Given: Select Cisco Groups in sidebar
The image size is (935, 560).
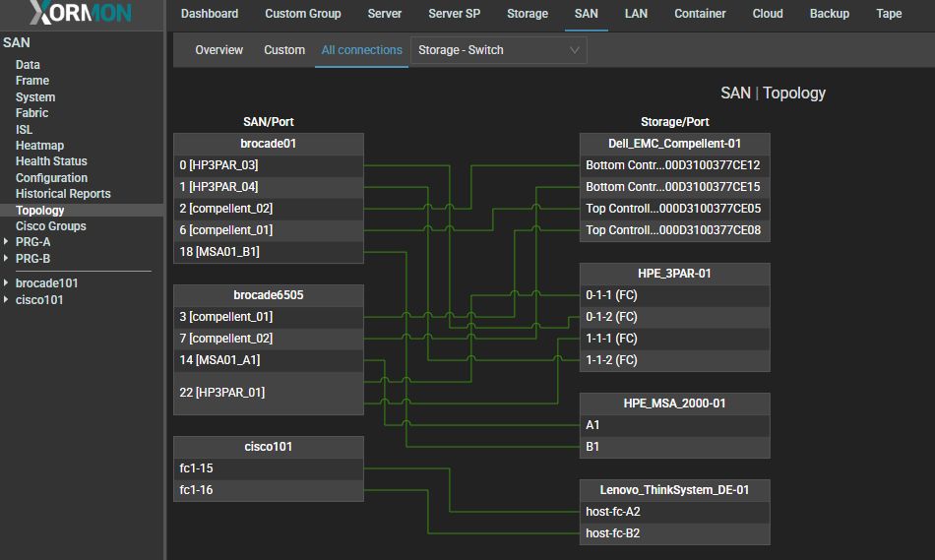Looking at the screenshot, I should click(x=50, y=226).
